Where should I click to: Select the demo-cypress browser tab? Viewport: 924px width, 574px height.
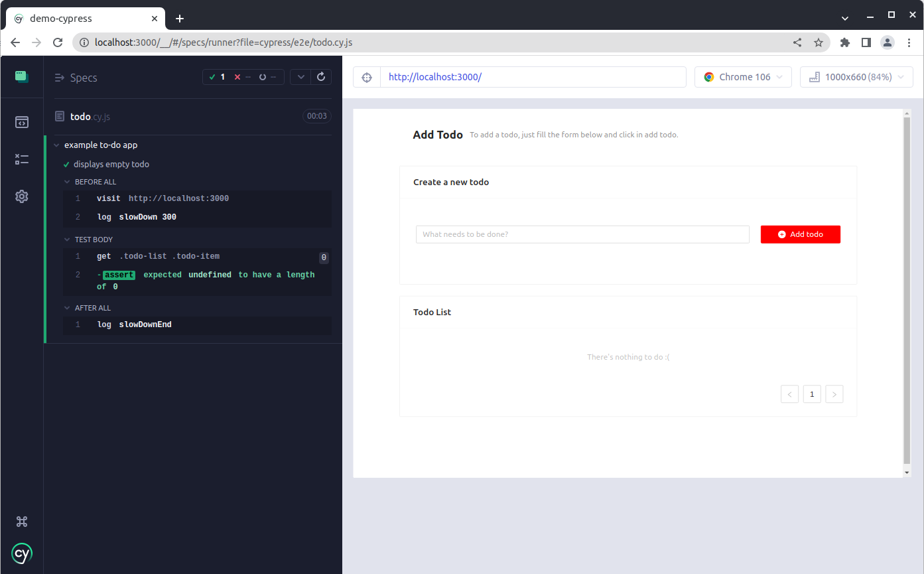80,18
